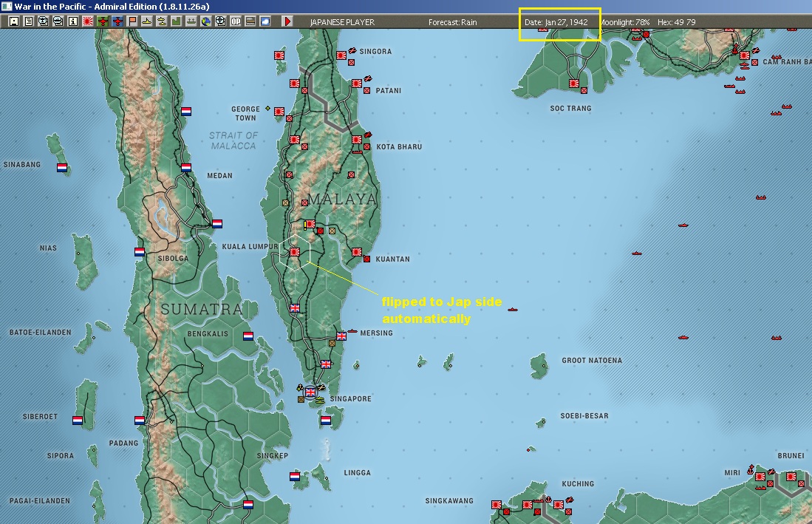Select the Japanese base at Soc Trang
This screenshot has width=812, height=524.
pos(574,84)
